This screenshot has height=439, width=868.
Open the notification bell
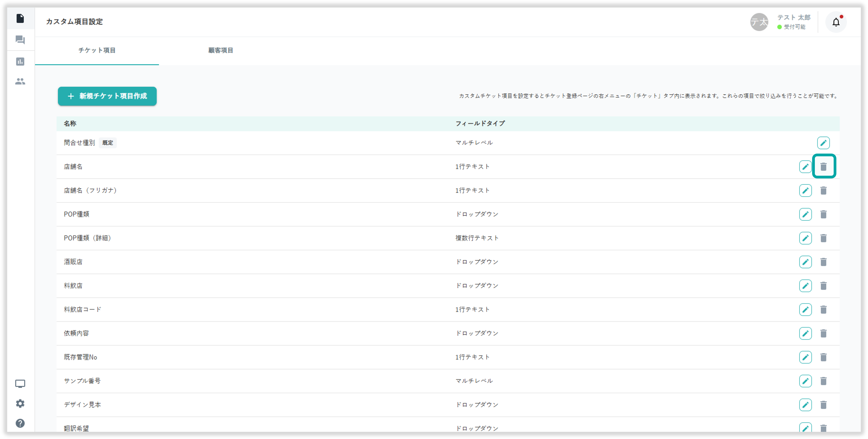[836, 22]
